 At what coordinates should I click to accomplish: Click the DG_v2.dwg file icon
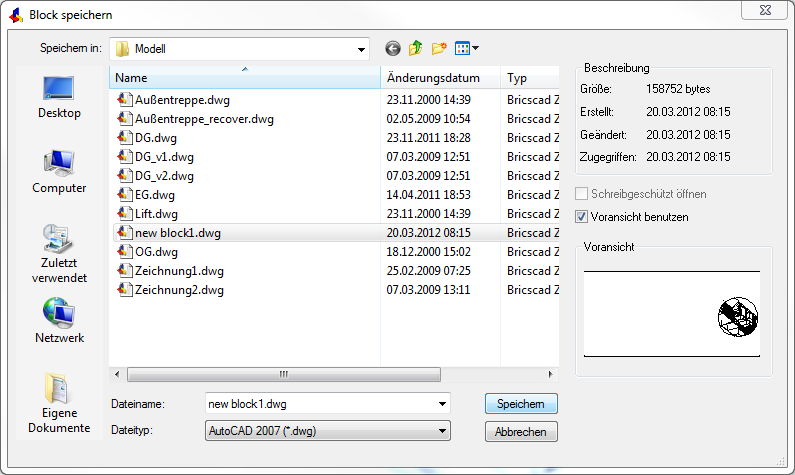[x=125, y=176]
